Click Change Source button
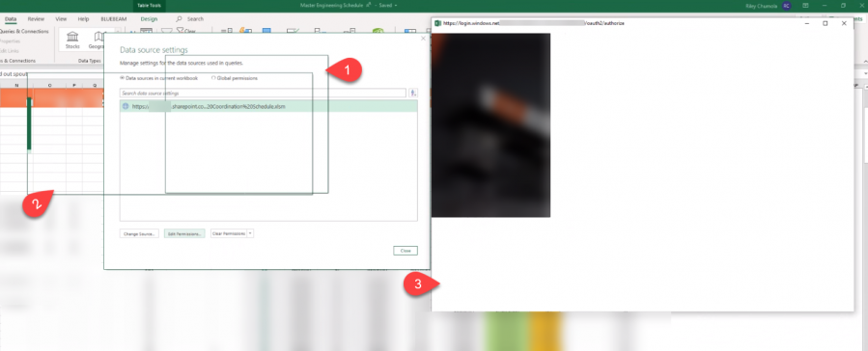868x351 pixels. (x=139, y=233)
